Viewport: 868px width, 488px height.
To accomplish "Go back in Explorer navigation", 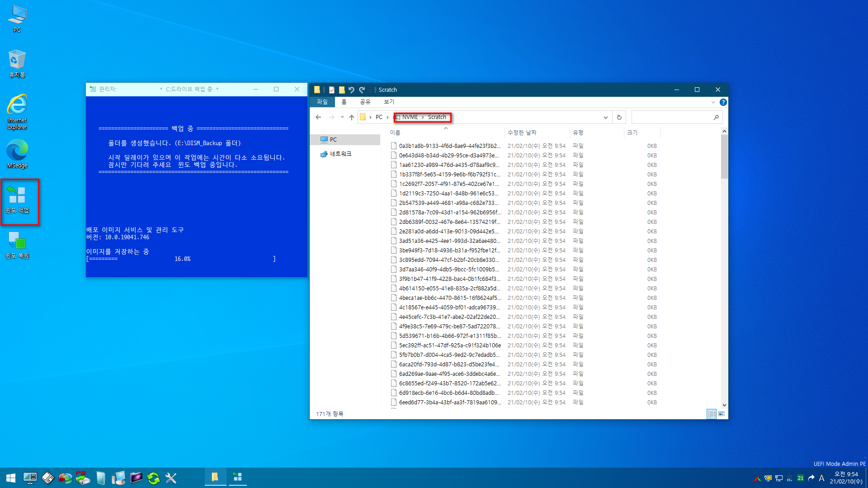I will (318, 117).
